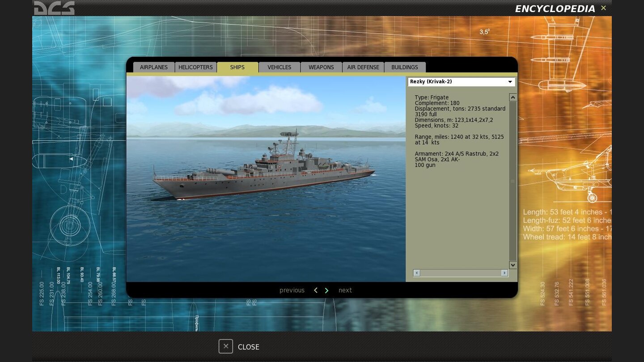Click description scrollbar down arrow
Viewport: 644px width, 362px height.
(513, 265)
